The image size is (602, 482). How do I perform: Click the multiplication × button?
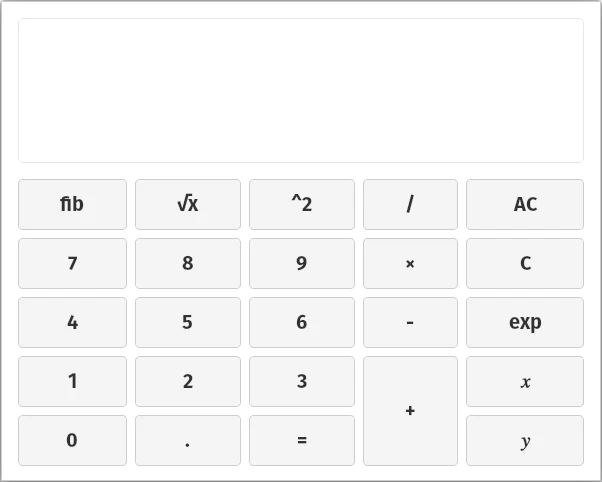click(x=410, y=263)
